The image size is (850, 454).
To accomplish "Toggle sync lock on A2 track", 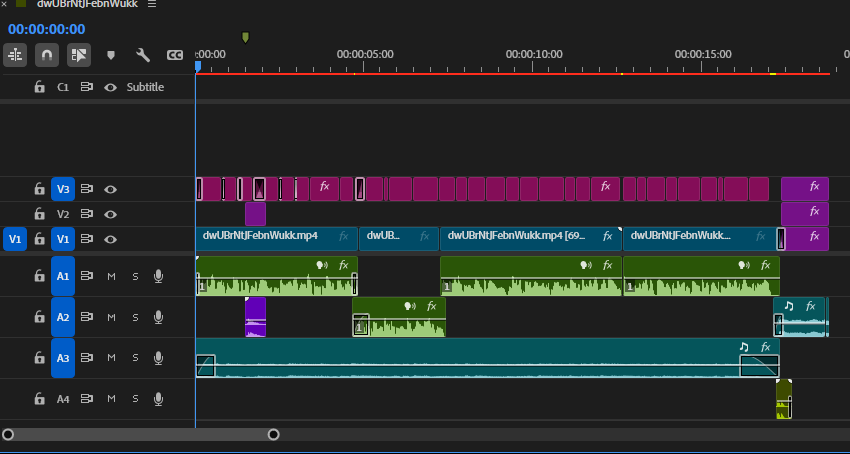I will point(87,317).
